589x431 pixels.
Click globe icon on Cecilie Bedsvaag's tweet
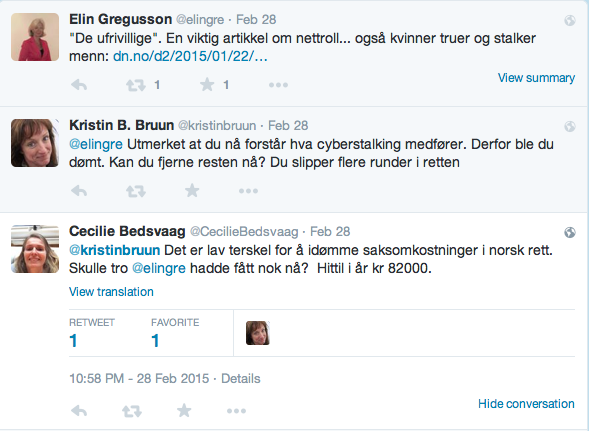pos(569,233)
